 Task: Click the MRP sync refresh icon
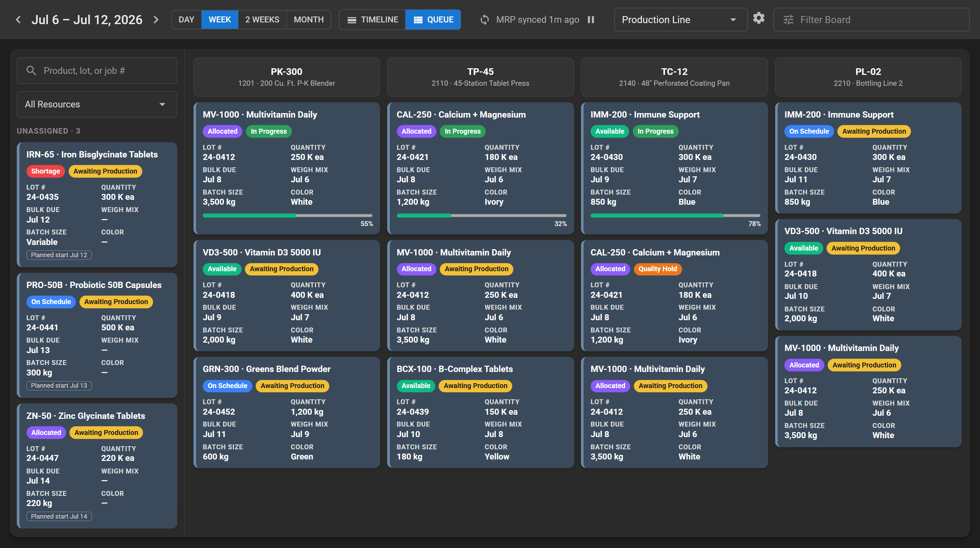tap(484, 19)
